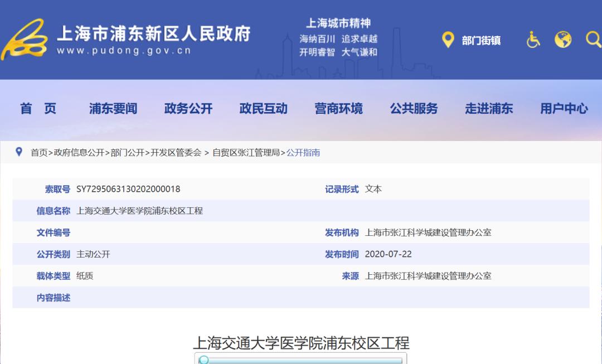Click 部门公开 breadcrumb link
602x364 pixels.
(128, 152)
